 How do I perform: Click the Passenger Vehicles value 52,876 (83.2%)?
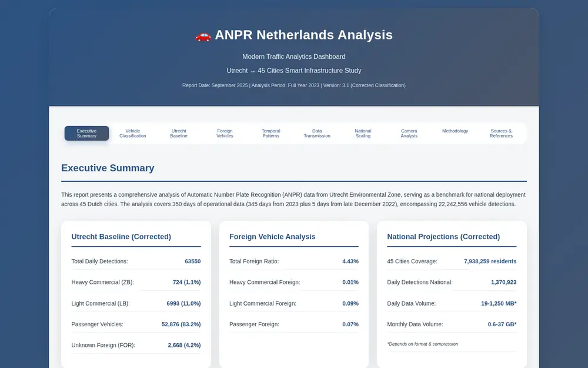click(x=181, y=324)
